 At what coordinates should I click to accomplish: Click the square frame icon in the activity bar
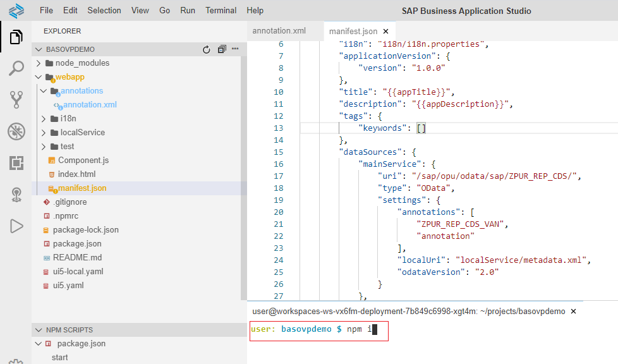[16, 163]
